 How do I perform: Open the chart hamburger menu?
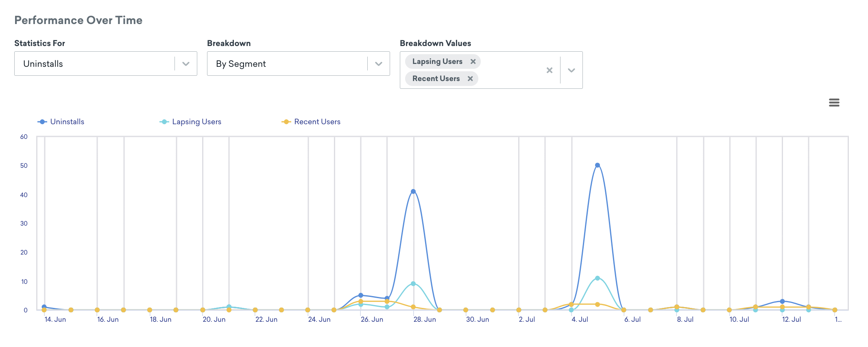pos(834,103)
